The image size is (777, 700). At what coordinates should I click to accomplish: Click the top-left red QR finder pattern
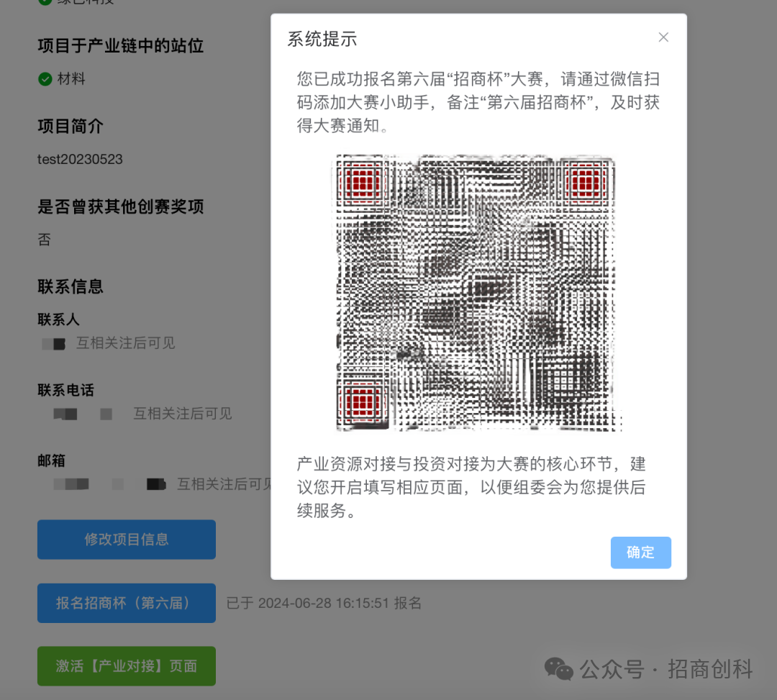(362, 183)
